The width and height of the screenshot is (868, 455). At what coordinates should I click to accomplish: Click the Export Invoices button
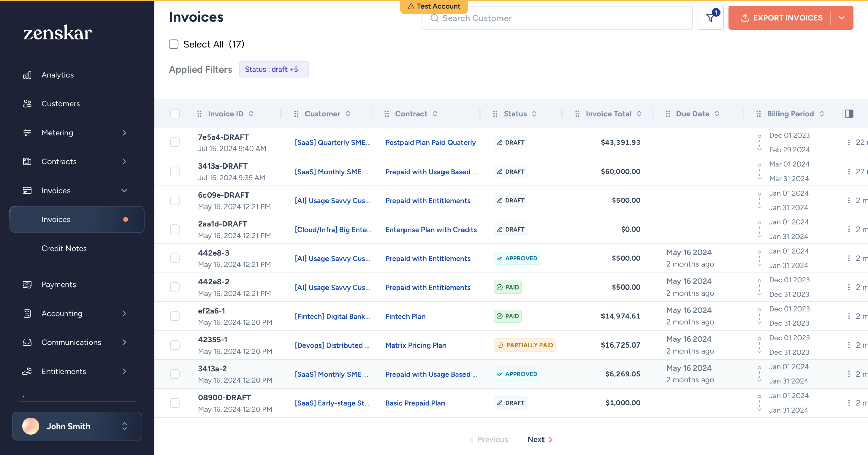pyautogui.click(x=781, y=18)
